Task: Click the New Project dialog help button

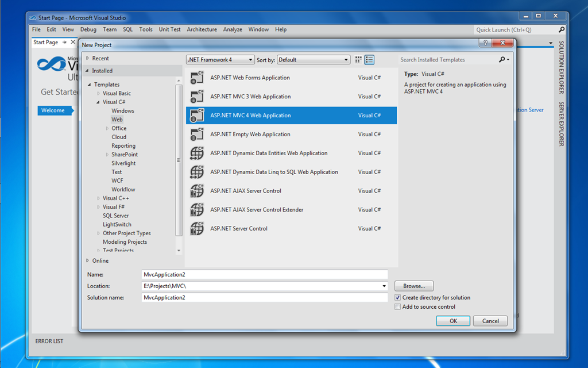Action: 485,43
